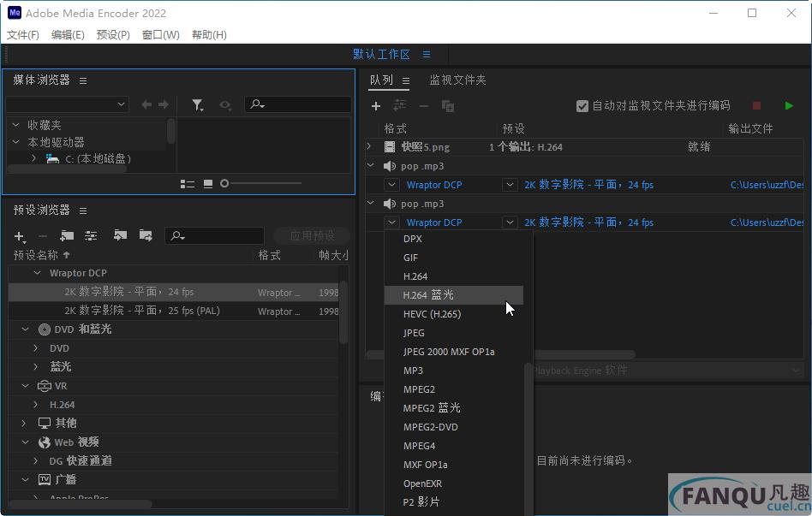Click the queue preset settings sliders icon

pos(400,106)
